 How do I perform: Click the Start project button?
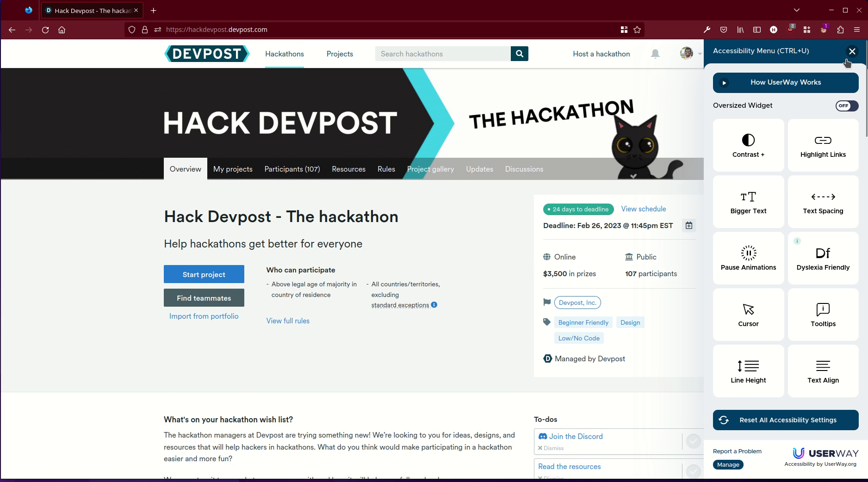coord(204,274)
